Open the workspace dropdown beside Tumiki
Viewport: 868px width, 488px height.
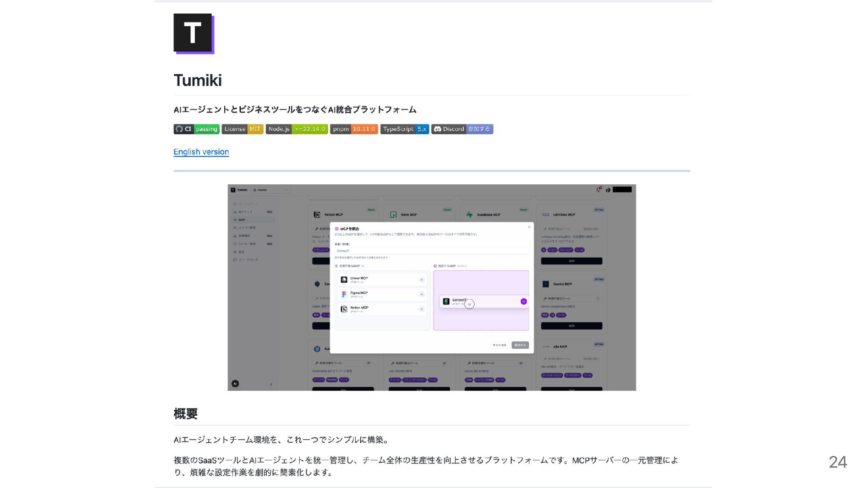[x=270, y=190]
